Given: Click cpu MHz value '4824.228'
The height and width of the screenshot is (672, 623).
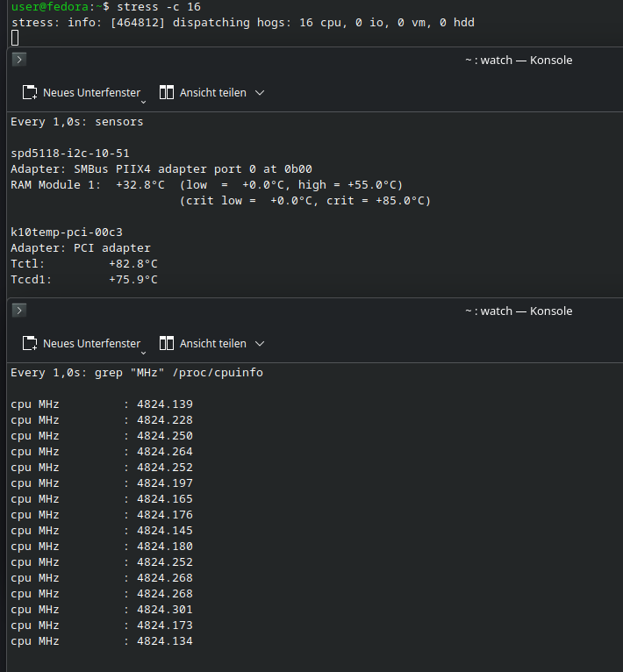Looking at the screenshot, I should click(x=165, y=420).
